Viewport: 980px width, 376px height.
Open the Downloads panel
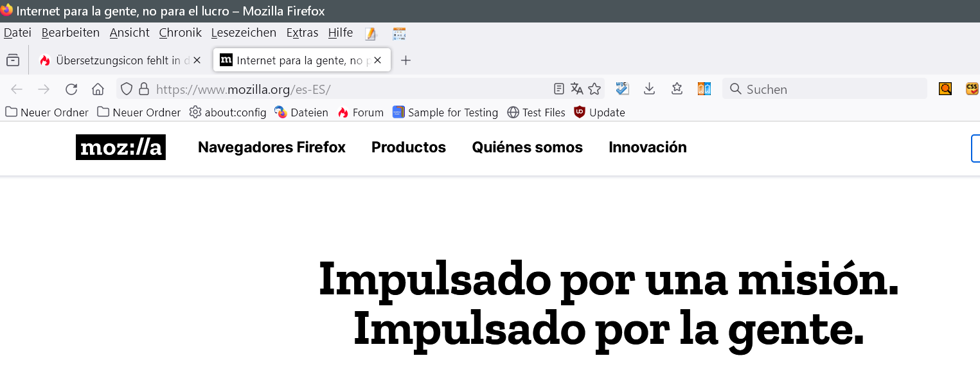649,89
